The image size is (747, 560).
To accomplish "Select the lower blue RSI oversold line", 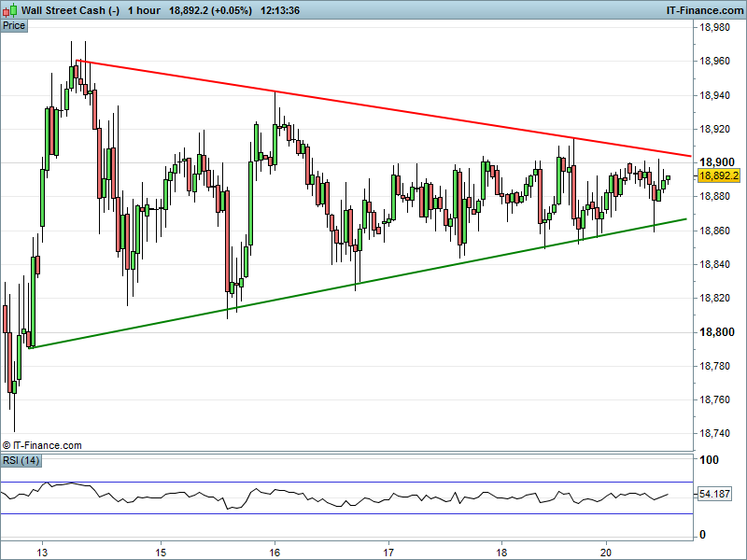I will click(346, 514).
